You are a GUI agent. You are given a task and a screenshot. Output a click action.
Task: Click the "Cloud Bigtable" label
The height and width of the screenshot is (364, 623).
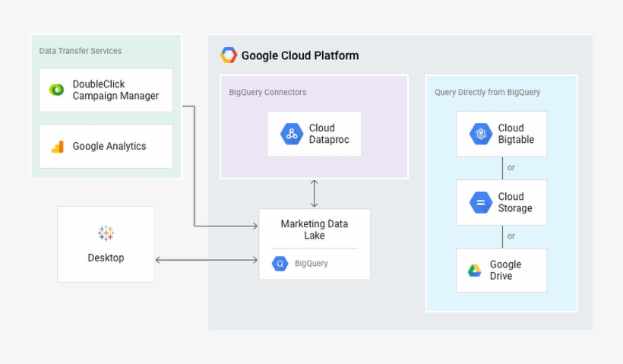click(516, 134)
